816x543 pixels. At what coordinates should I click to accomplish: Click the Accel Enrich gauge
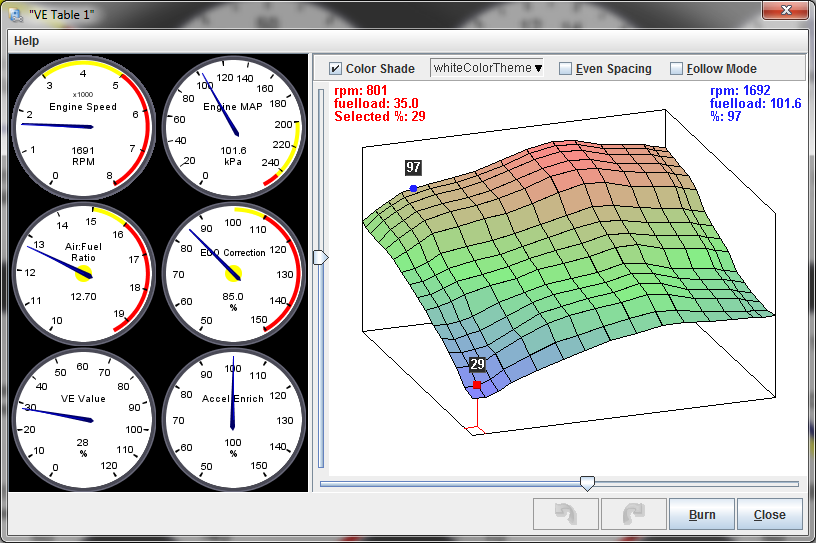(x=233, y=419)
